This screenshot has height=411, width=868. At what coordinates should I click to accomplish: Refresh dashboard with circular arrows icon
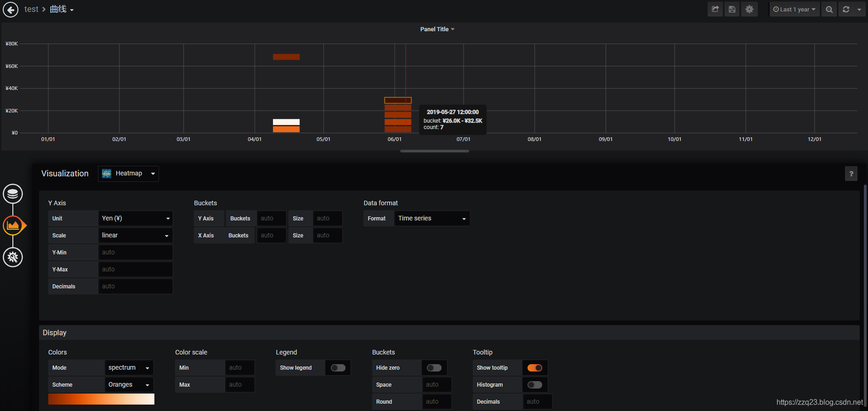pos(846,9)
